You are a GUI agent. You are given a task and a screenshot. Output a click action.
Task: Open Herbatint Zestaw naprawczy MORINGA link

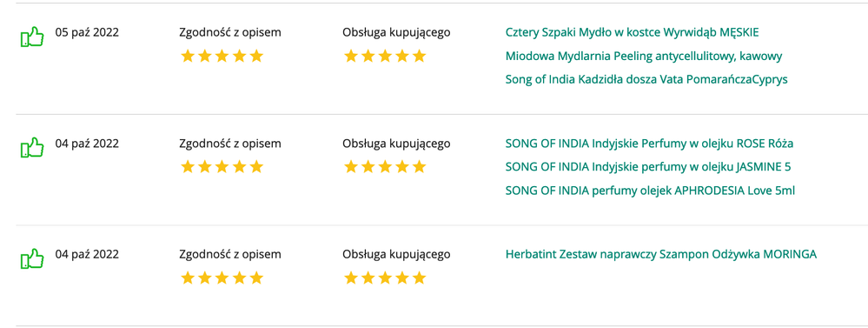click(661, 254)
